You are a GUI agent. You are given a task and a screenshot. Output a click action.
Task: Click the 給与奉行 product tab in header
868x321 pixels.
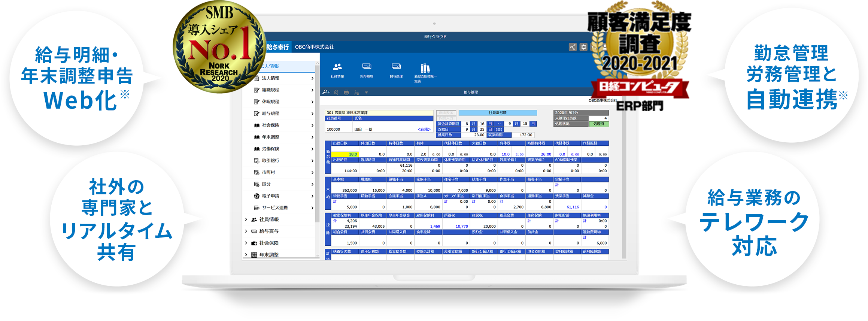[277, 47]
